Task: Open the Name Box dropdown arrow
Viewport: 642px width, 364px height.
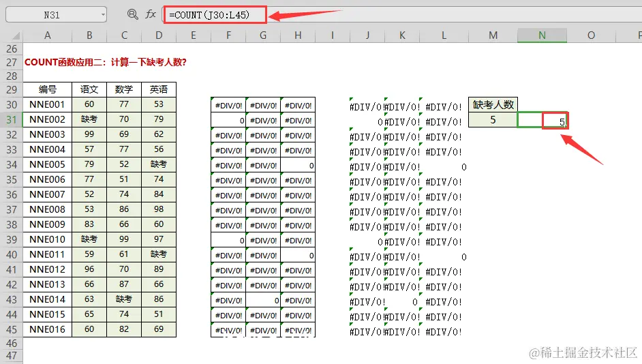Action: [x=103, y=15]
